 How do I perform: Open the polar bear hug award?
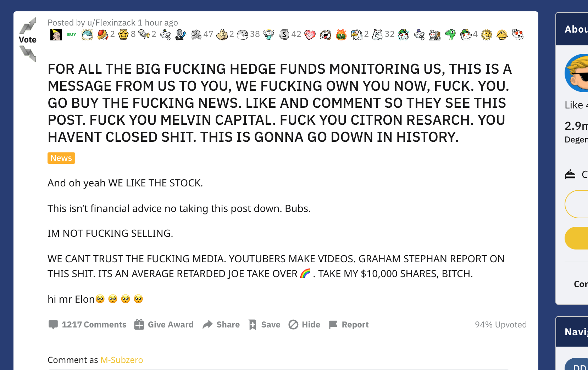tap(377, 34)
